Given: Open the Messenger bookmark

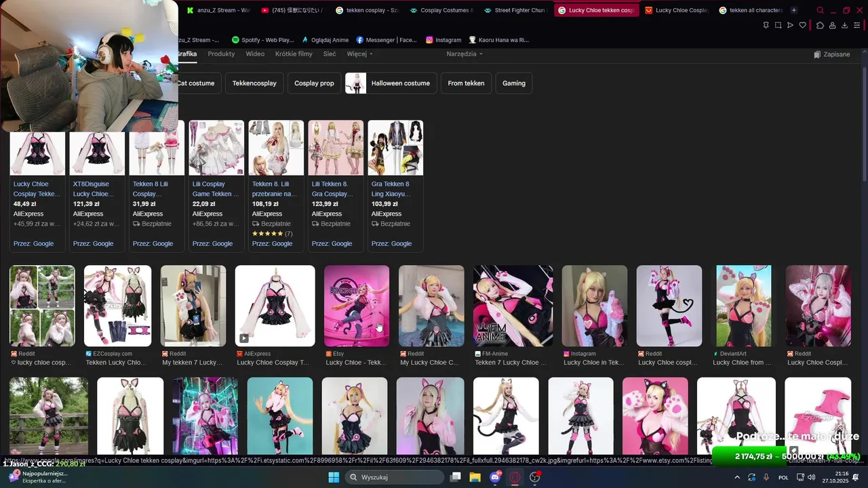Looking at the screenshot, I should coord(386,40).
